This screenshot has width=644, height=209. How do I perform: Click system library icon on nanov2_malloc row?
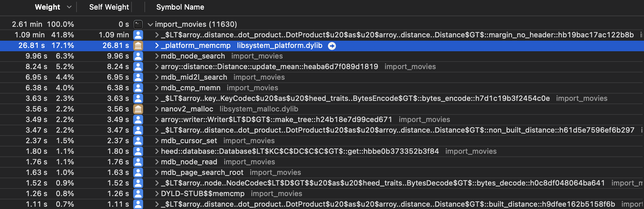(138, 109)
